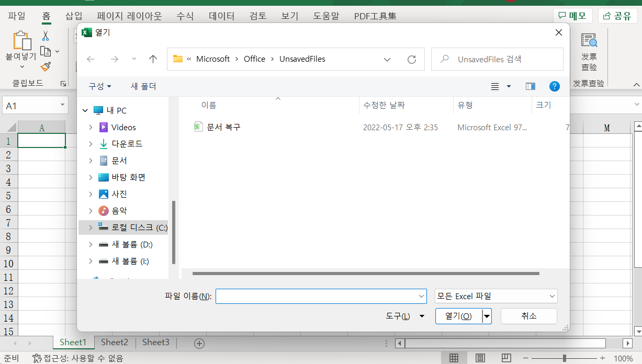Open the 구성 organize dropdown menu
The height and width of the screenshot is (364, 642).
(99, 86)
